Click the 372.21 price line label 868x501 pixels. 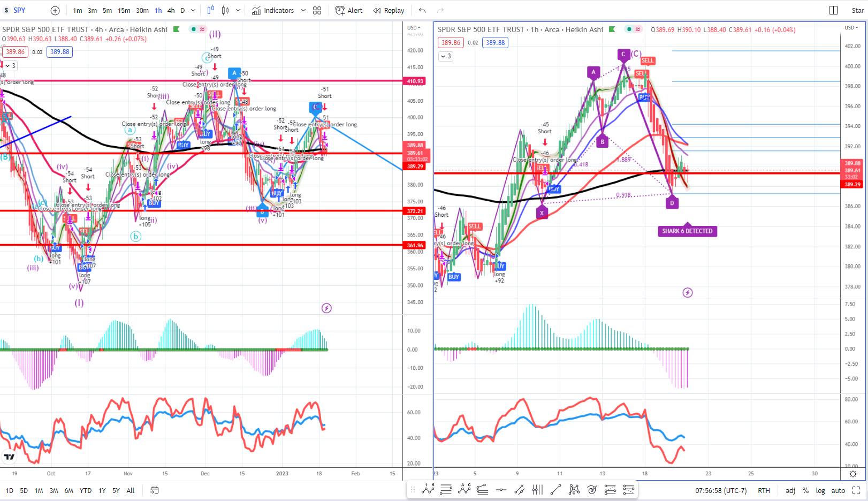tap(415, 211)
